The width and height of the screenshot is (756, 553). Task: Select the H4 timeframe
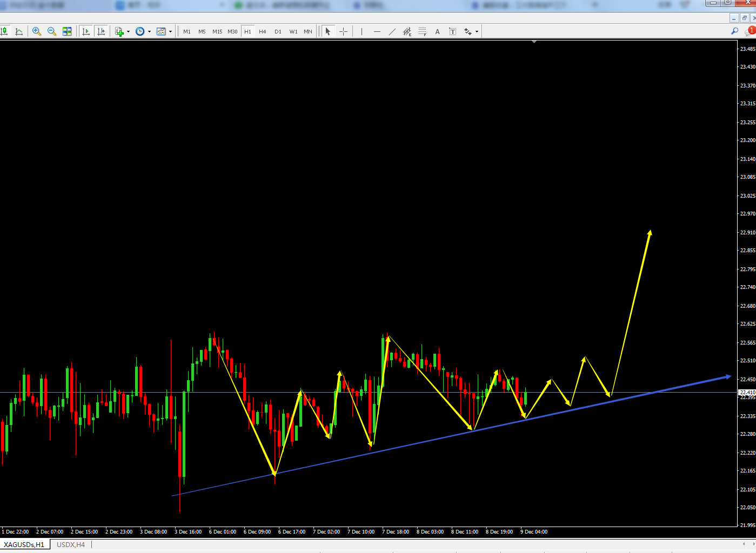pos(263,31)
